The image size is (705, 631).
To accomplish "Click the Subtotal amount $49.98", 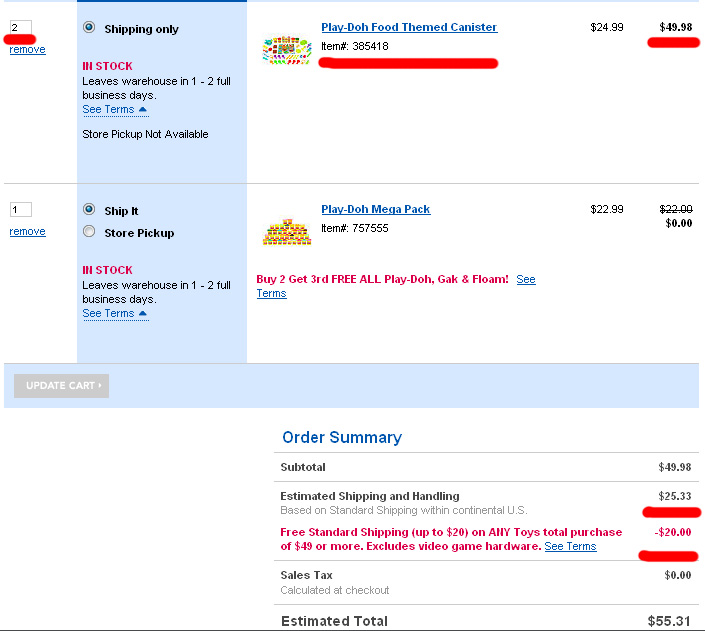I will (x=675, y=467).
